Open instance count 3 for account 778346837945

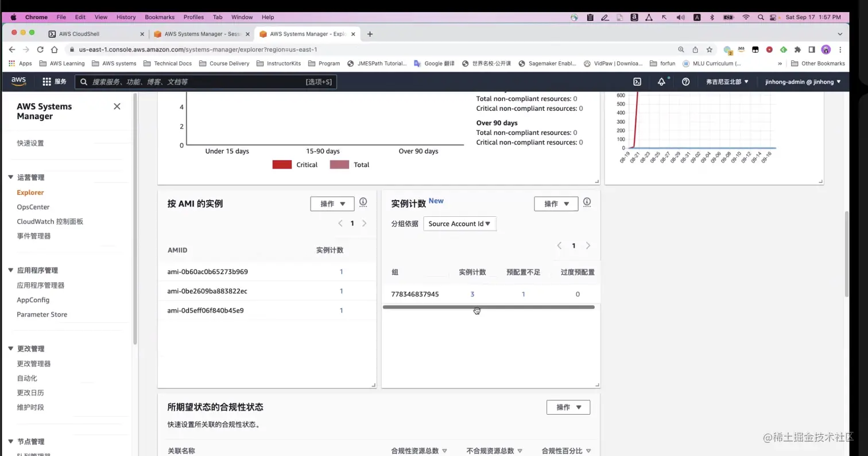coord(472,294)
